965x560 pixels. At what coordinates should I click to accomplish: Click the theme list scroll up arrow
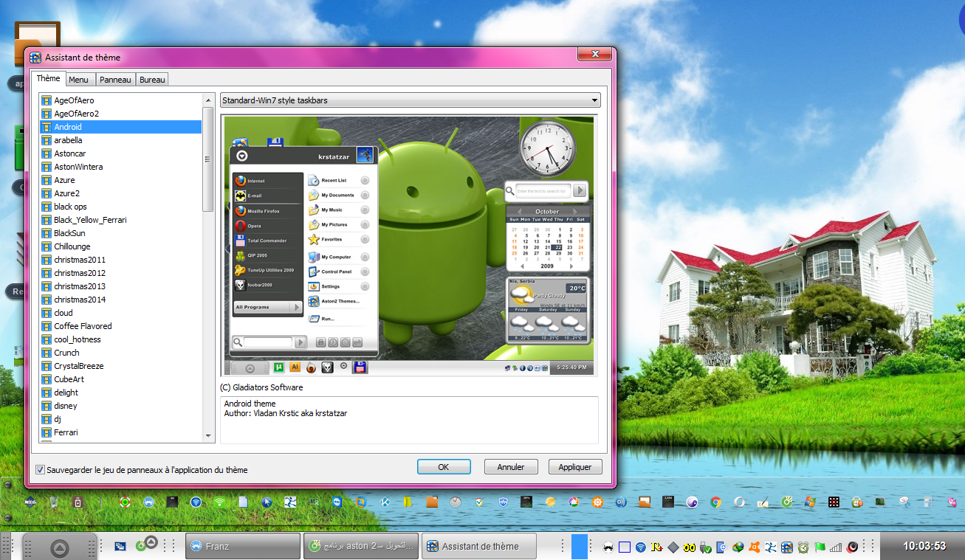click(x=207, y=100)
